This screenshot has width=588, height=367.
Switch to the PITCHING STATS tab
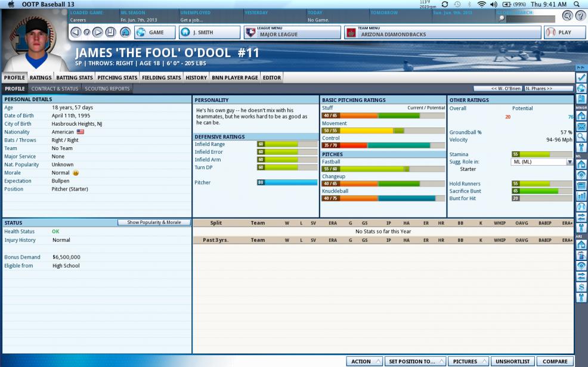(117, 77)
